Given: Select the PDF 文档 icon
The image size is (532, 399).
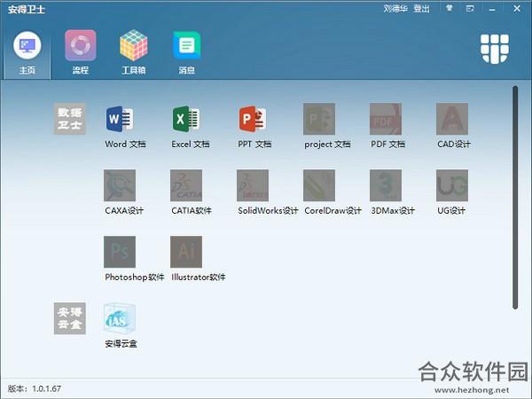Looking at the screenshot, I should click(x=386, y=119).
